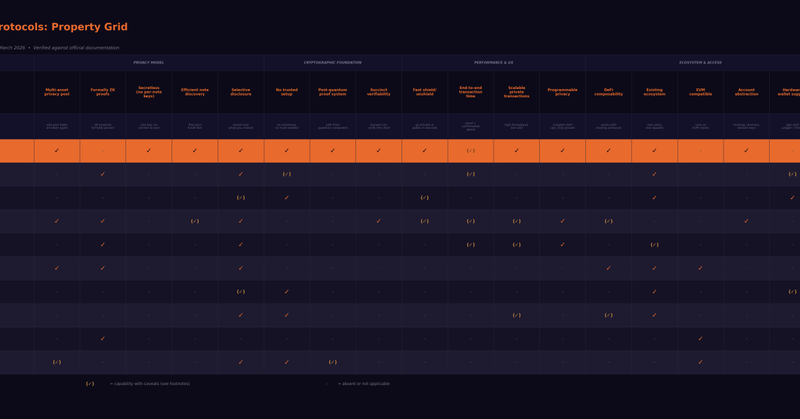
Task: Click the orange row's checkmark under Multi-asset privacy pool
Action: [x=57, y=151]
